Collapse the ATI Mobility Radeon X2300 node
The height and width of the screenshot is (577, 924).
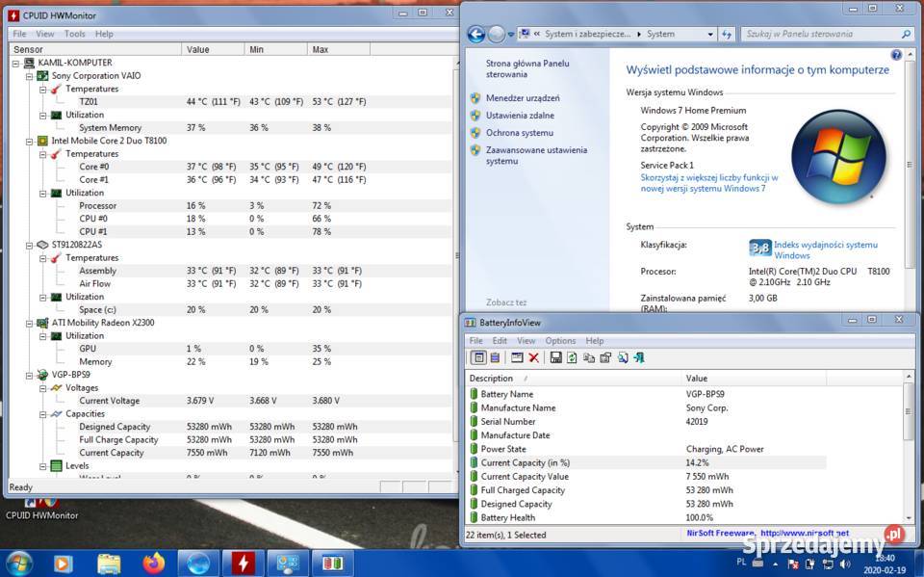click(29, 323)
